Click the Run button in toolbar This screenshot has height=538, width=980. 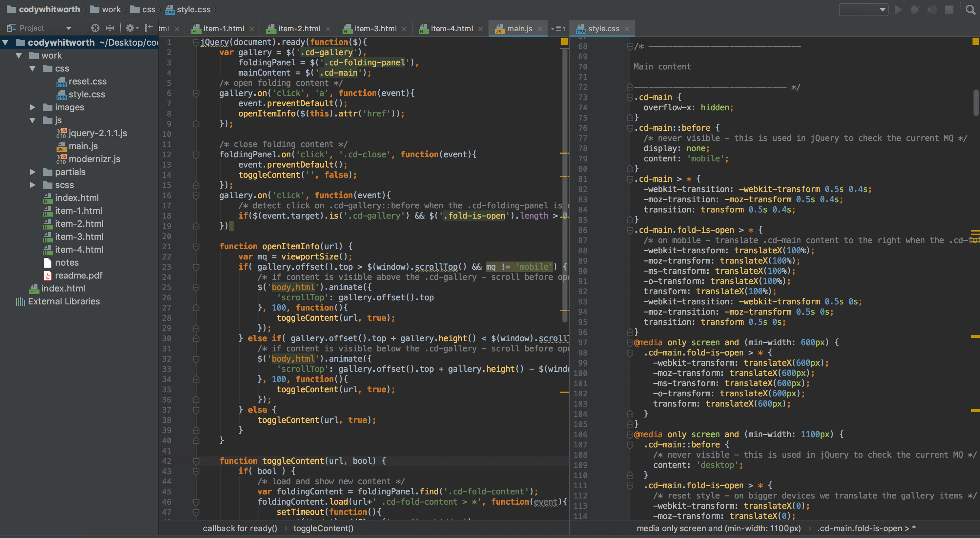tap(898, 10)
